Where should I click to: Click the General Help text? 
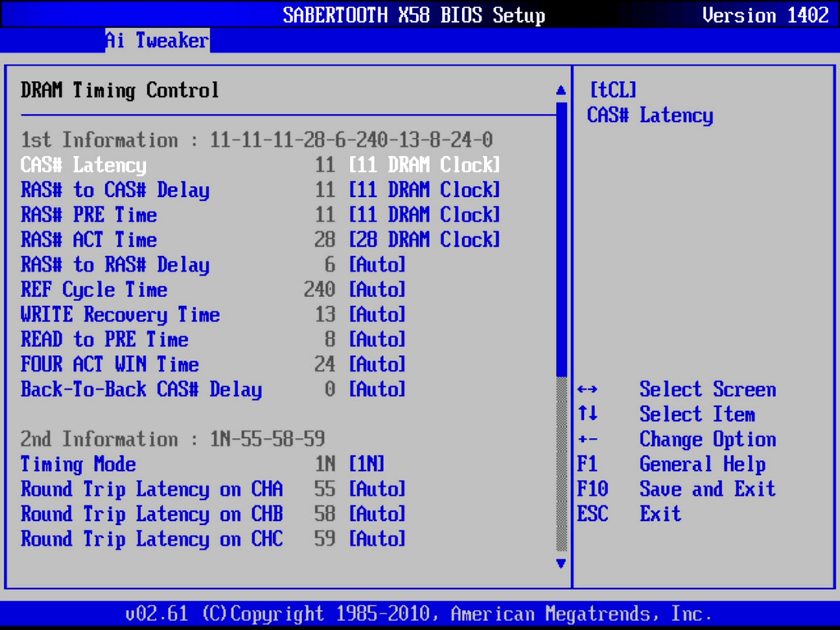[x=703, y=464]
